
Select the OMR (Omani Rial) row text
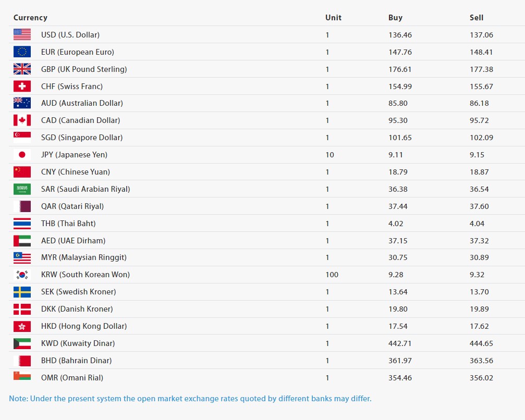tap(72, 378)
